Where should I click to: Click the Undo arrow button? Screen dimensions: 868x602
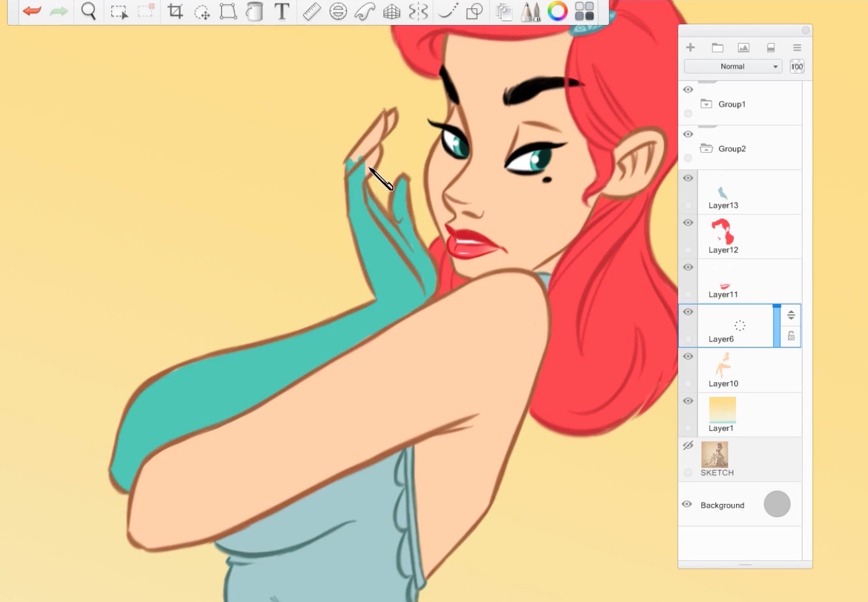[x=31, y=11]
